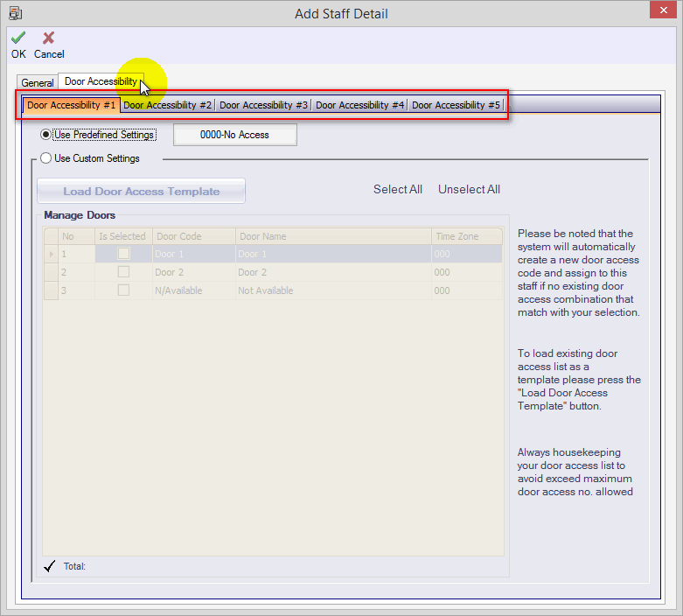Click the green OK checkmark icon
683x616 pixels.
(x=18, y=38)
